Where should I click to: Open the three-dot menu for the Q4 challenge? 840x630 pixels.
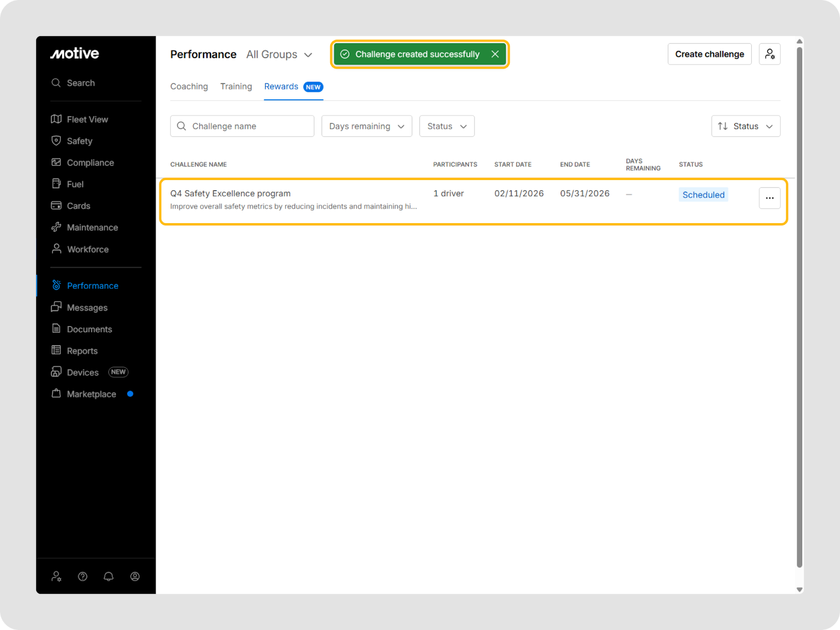(x=769, y=198)
